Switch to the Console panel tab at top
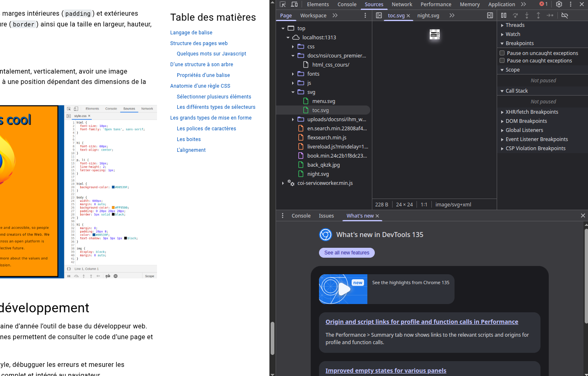588x376 pixels. point(347,4)
